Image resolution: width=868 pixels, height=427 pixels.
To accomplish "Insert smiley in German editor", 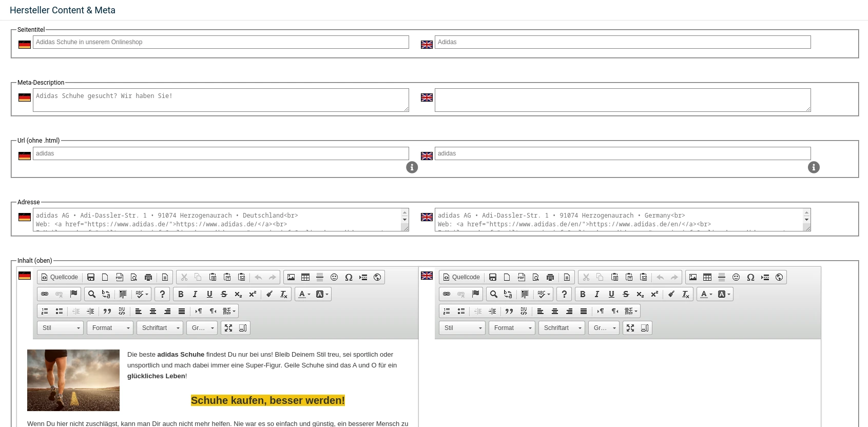I will coord(334,277).
